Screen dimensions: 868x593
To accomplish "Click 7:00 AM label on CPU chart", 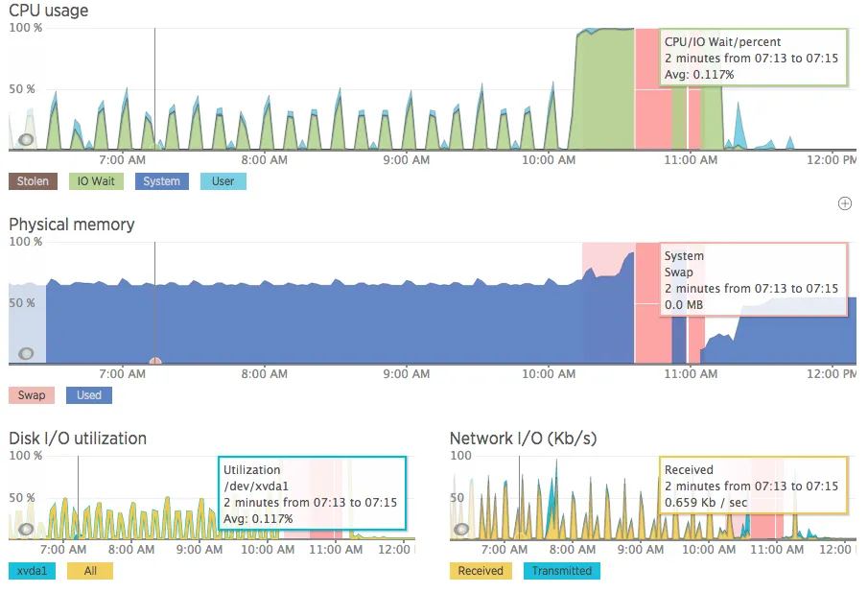I will [x=123, y=160].
